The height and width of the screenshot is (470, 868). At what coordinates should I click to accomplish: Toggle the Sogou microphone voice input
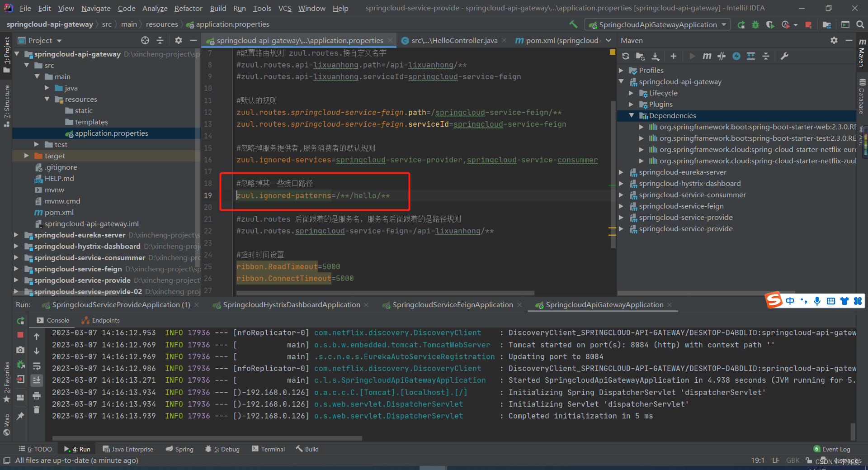[x=817, y=301]
